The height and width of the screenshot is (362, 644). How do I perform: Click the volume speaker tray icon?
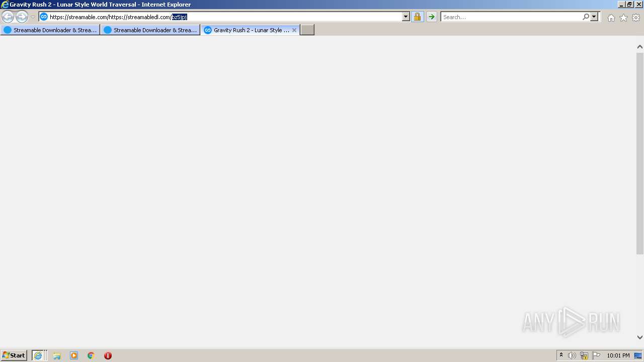[572, 355]
